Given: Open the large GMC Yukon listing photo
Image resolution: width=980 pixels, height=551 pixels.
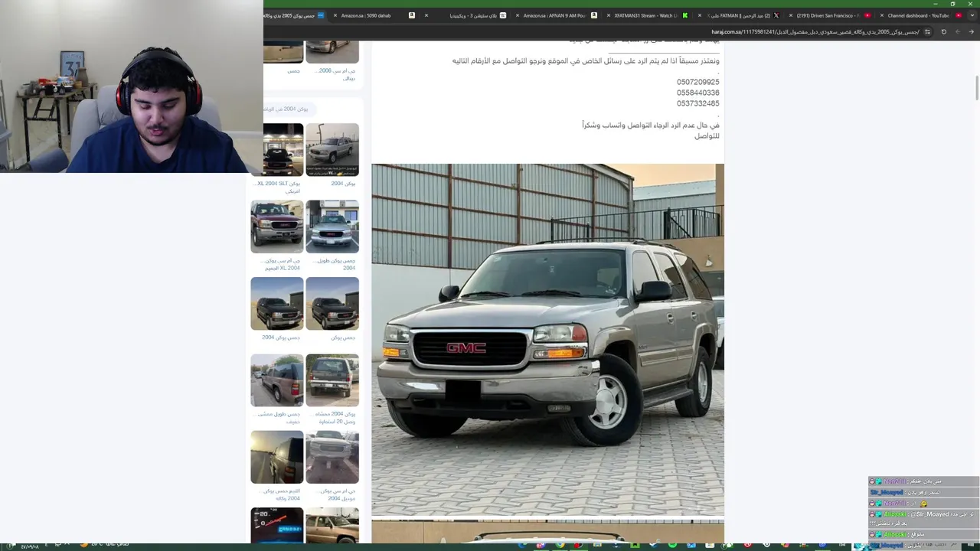Looking at the screenshot, I should (x=547, y=340).
